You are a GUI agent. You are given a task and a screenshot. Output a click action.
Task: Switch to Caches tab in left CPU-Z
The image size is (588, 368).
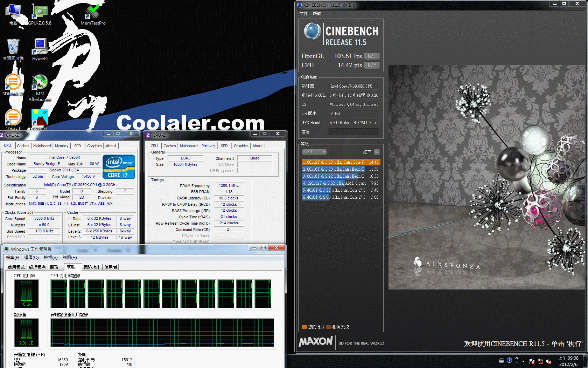click(23, 146)
